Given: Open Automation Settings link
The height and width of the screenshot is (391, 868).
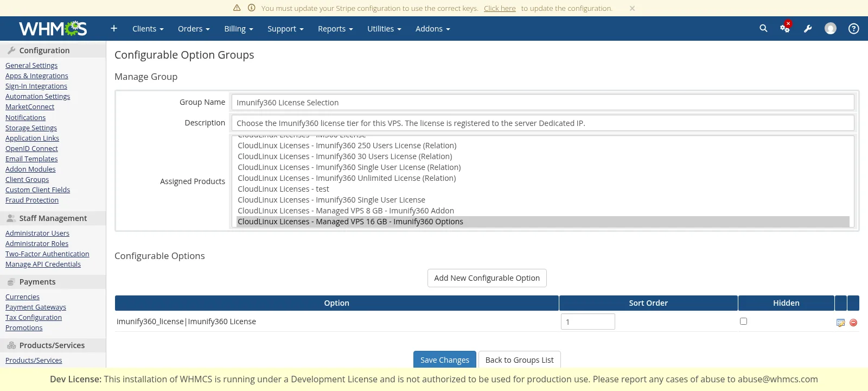Looking at the screenshot, I should click(x=37, y=96).
